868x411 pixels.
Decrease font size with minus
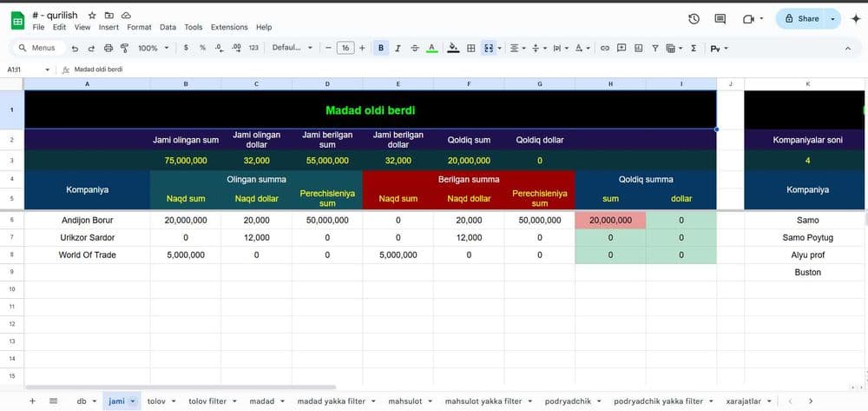coord(328,48)
